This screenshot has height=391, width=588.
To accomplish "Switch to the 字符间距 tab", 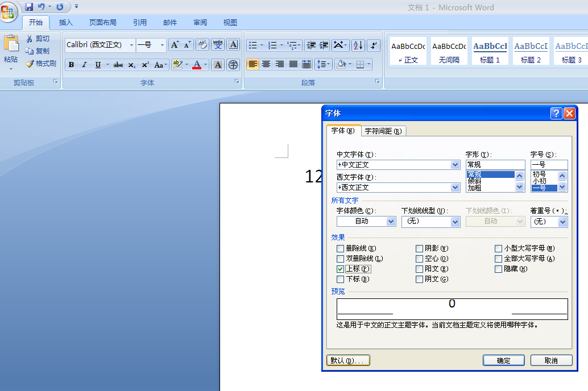I will 383,131.
